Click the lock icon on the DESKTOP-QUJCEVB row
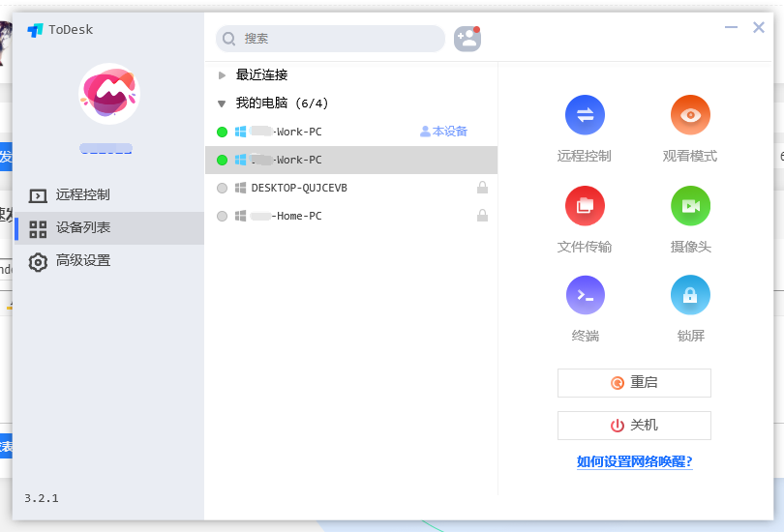The image size is (784, 532). coord(483,188)
